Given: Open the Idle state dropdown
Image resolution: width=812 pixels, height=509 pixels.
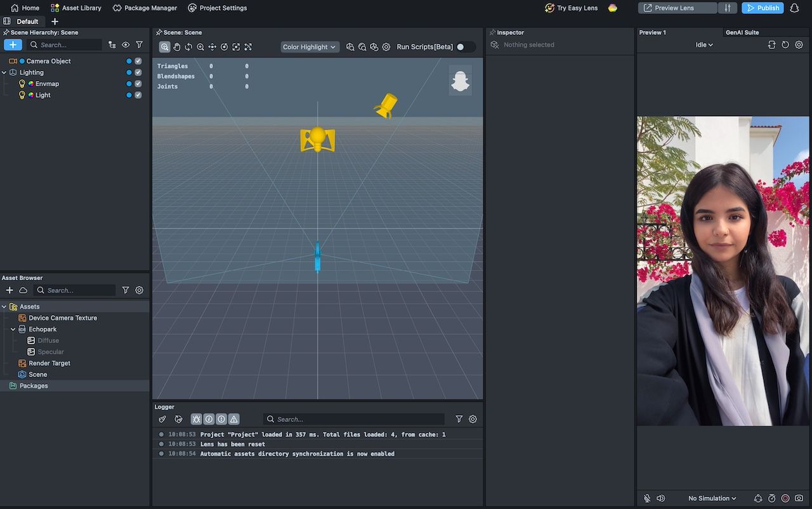Looking at the screenshot, I should [x=704, y=45].
